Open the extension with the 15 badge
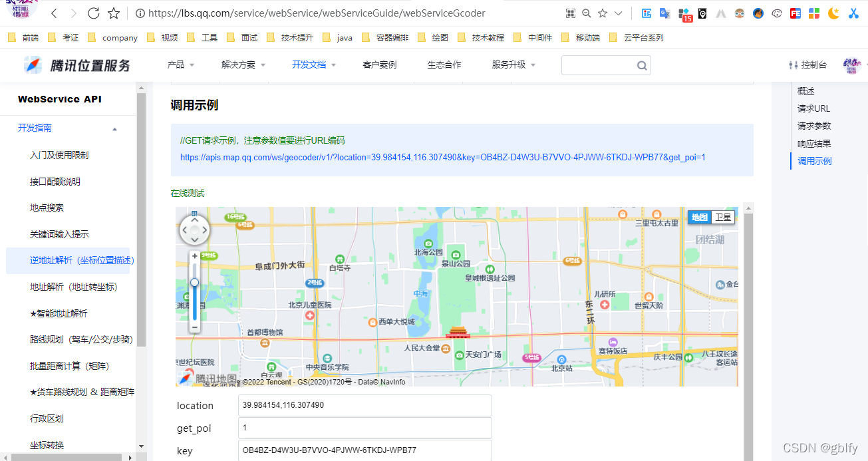The height and width of the screenshot is (461, 868). tap(684, 14)
